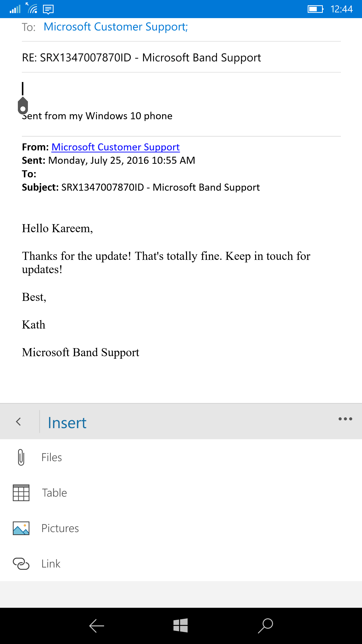The image size is (362, 644).
Task: Tap the search magnifier in navigation bar
Action: tap(265, 625)
